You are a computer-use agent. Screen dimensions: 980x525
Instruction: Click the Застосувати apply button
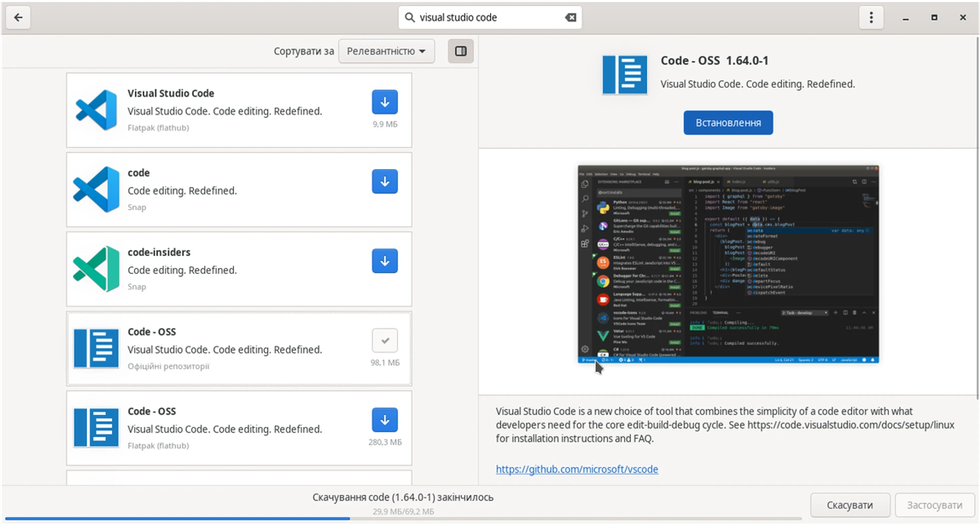pos(935,505)
